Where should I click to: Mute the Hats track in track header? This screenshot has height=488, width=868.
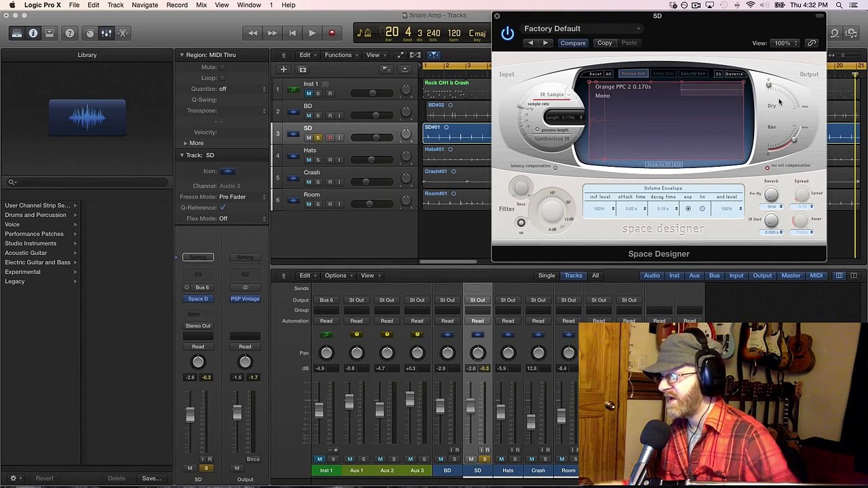coord(309,160)
